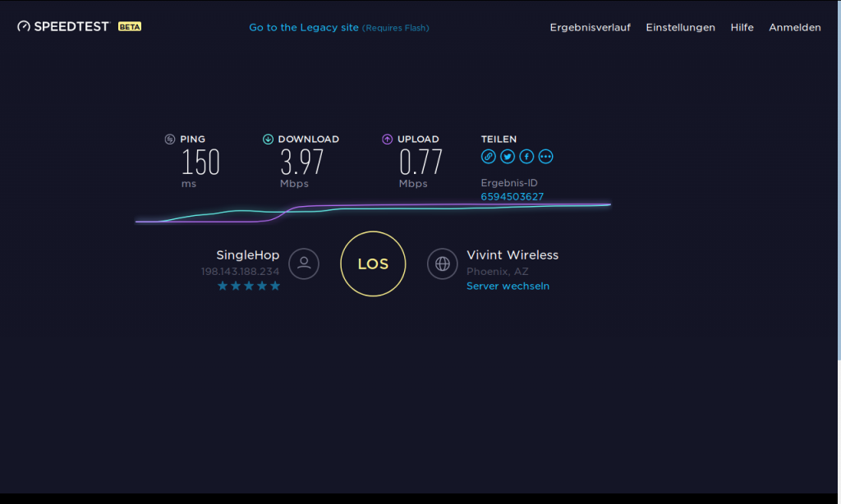Click Server wechseln link

coord(508,286)
